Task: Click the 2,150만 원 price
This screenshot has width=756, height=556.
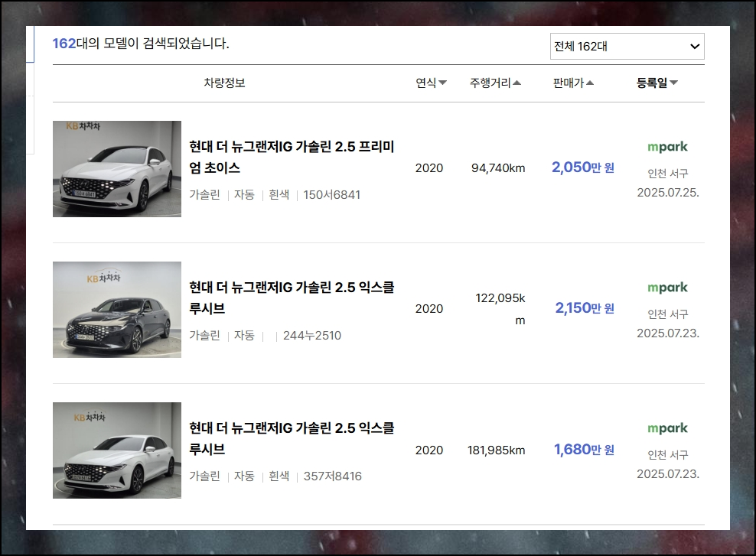Action: tap(585, 308)
